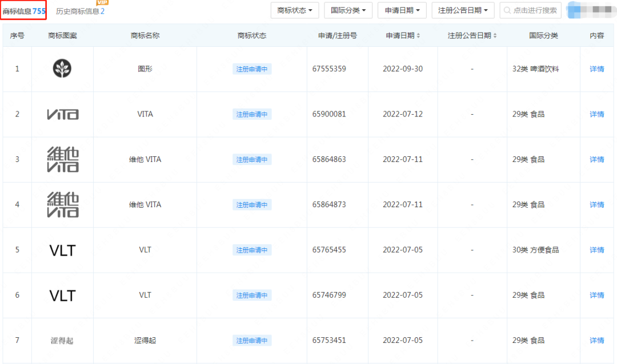The height and width of the screenshot is (364, 617).
Task: Open the VITA logo image in row 65900081
Action: point(63,114)
